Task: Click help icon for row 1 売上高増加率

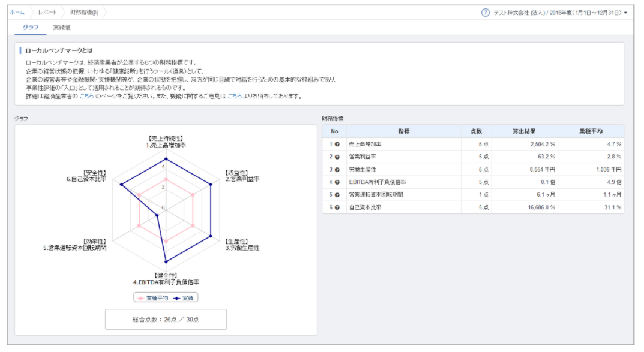Action: [x=337, y=145]
